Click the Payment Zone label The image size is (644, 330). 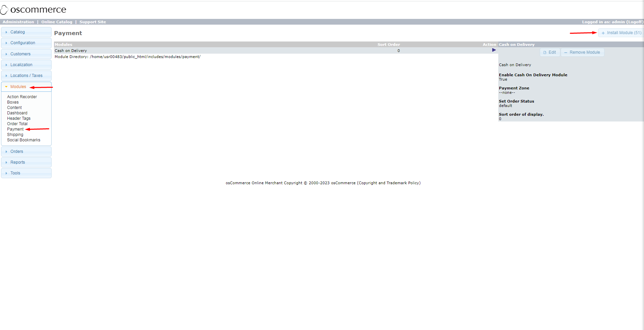point(514,88)
